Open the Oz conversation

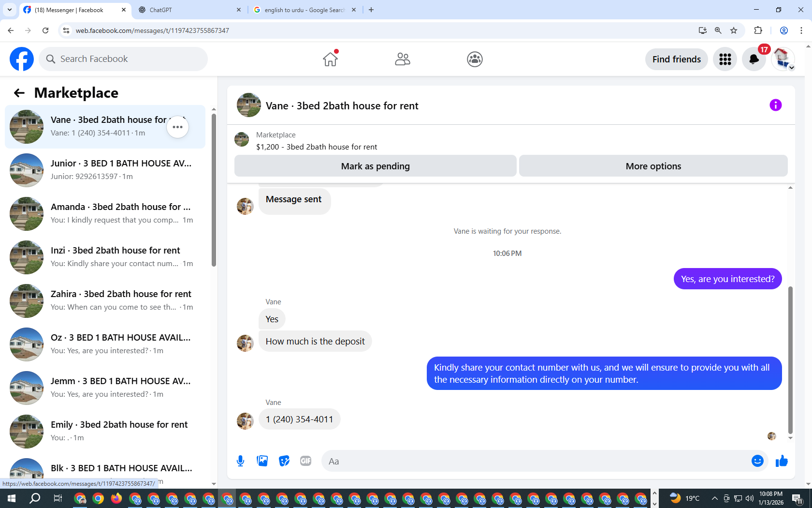click(105, 344)
